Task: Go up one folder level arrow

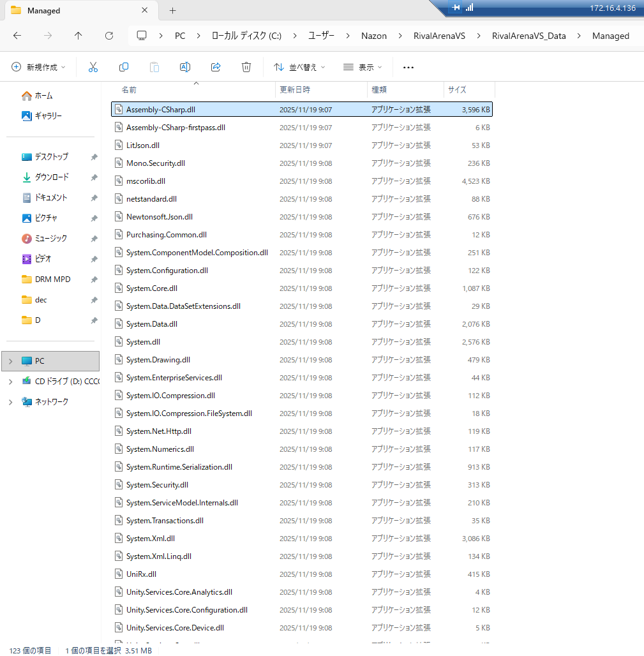Action: [x=79, y=36]
